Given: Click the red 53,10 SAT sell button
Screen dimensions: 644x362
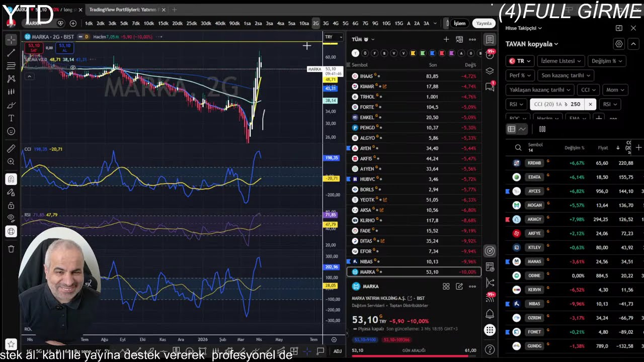Looking at the screenshot, I should pos(34,48).
